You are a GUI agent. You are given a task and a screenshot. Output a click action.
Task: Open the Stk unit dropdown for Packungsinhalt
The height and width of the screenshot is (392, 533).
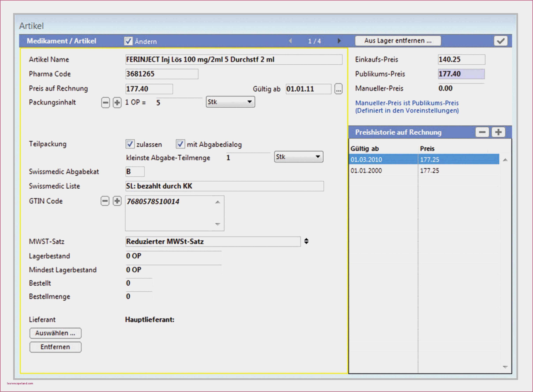(x=250, y=102)
